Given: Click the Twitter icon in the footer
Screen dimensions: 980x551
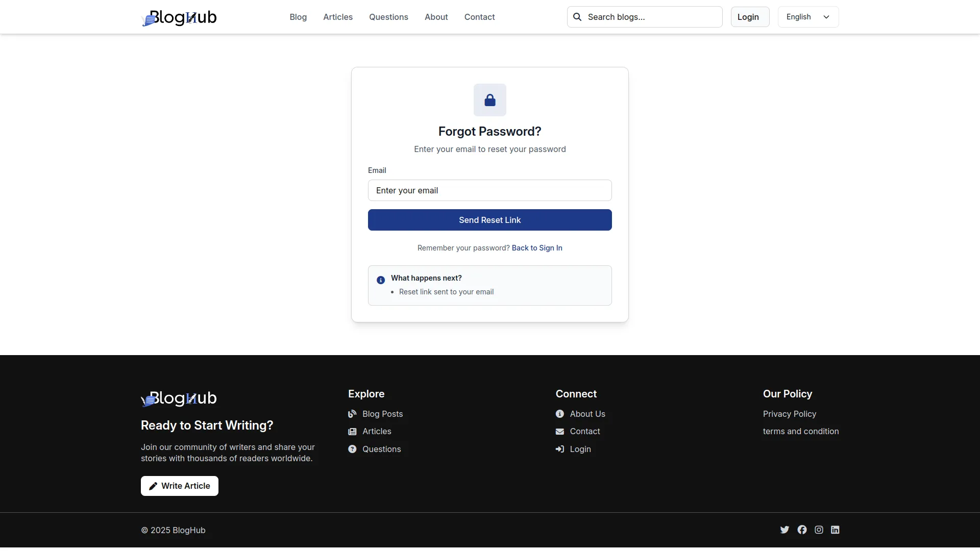Looking at the screenshot, I should pos(785,530).
